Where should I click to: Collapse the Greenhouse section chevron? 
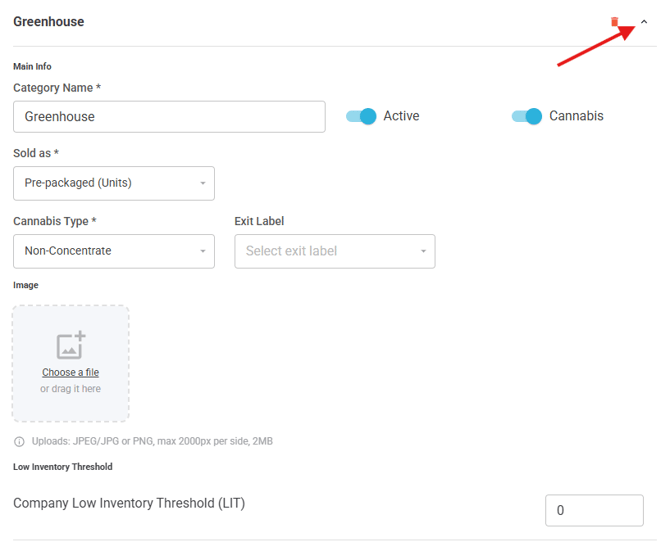point(644,21)
